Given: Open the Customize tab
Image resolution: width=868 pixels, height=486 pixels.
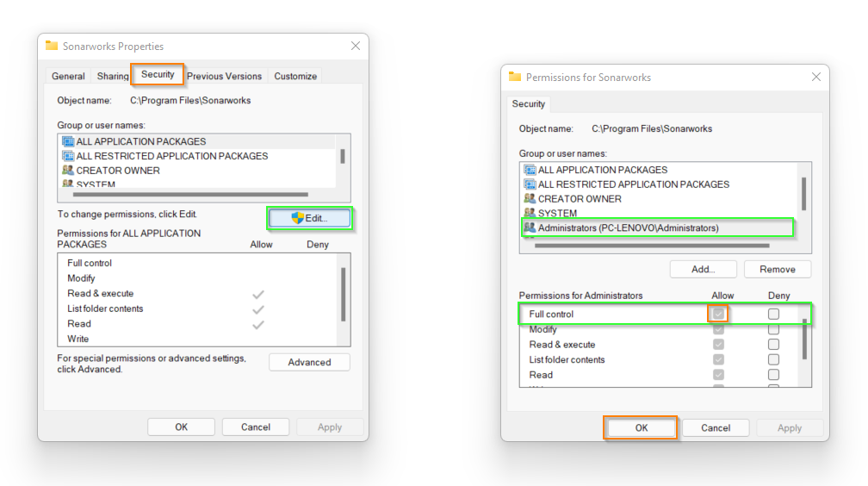Looking at the screenshot, I should [295, 76].
